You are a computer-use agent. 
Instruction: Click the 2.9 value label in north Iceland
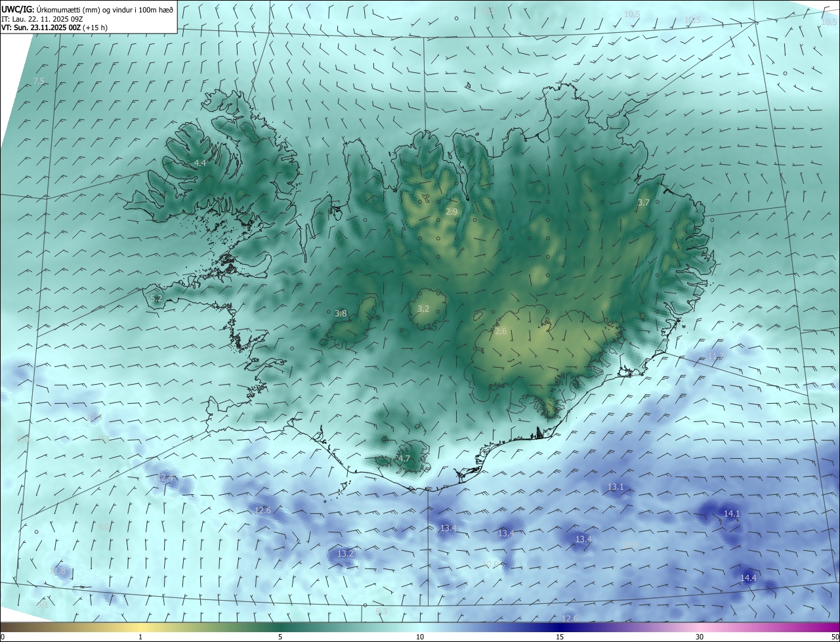pyautogui.click(x=451, y=212)
